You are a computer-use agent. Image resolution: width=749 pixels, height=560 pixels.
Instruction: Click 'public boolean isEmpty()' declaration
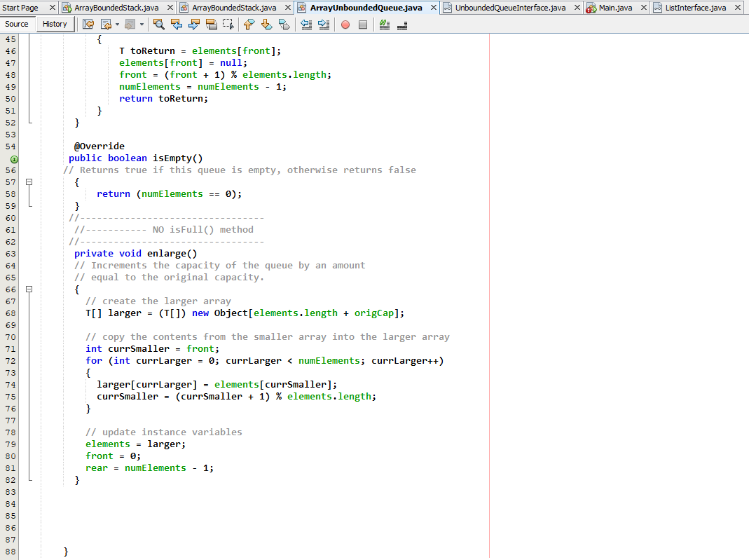(x=136, y=158)
